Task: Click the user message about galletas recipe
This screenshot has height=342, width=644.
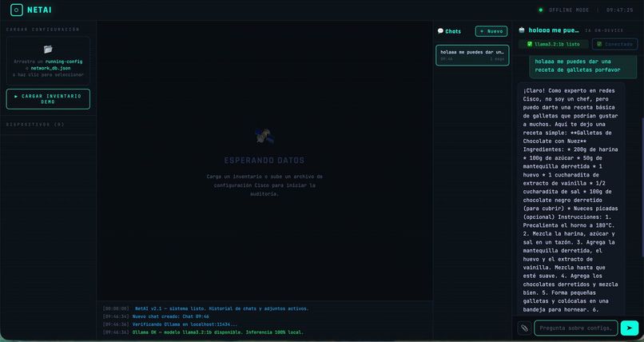Action: pyautogui.click(x=583, y=66)
